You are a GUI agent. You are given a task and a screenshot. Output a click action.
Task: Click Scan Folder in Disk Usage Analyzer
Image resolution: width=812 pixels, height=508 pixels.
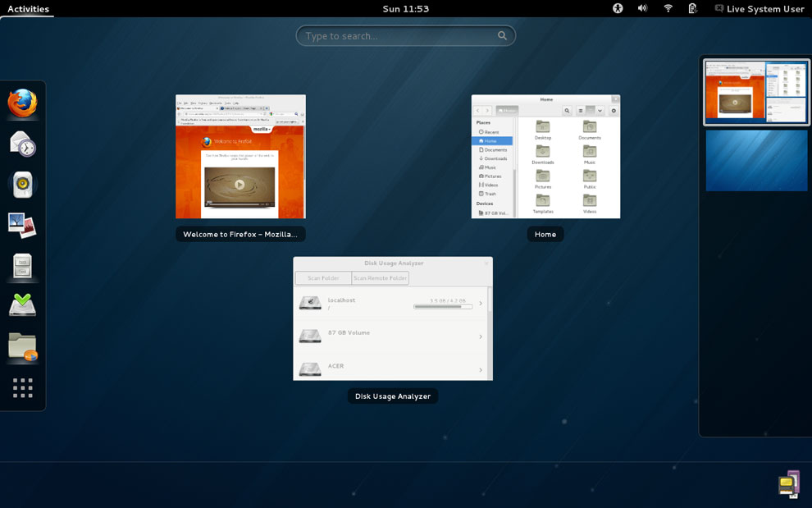[323, 278]
